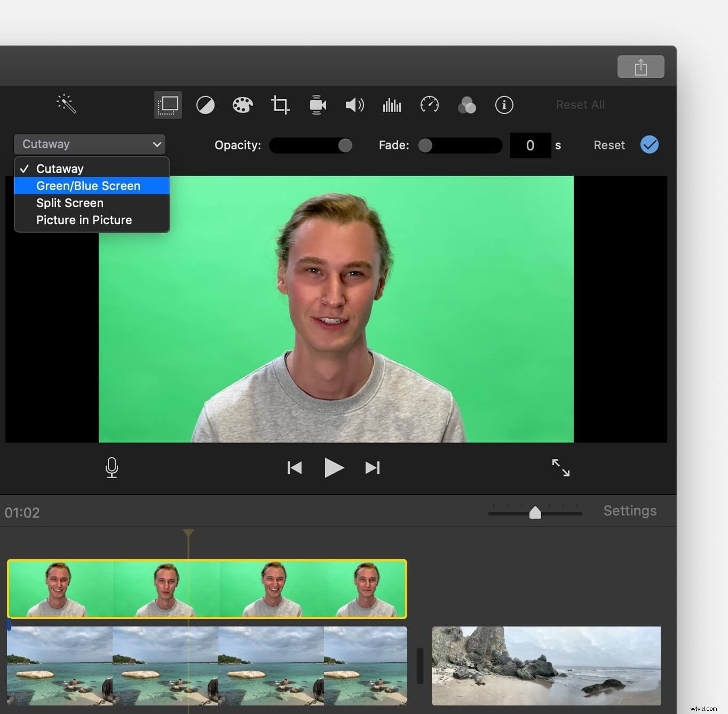Confirm with the blue checkmark toggle
Viewport: 728px width, 714px height.
tap(649, 145)
